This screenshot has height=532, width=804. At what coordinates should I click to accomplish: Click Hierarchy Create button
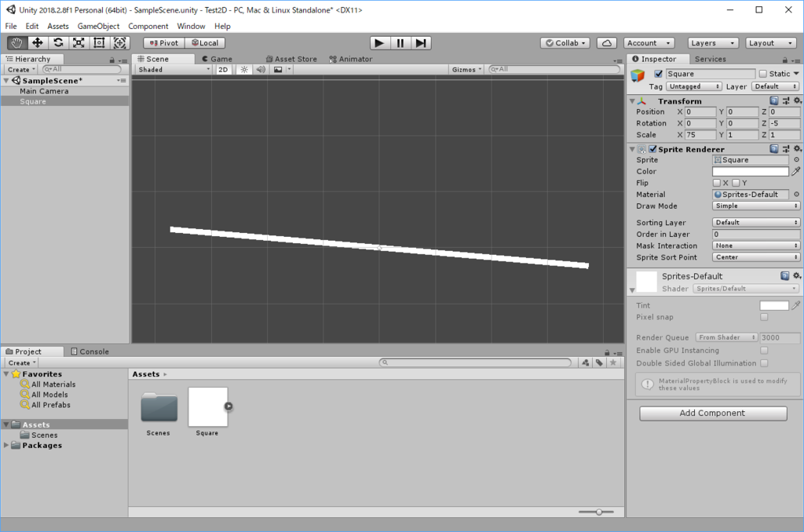click(x=21, y=69)
